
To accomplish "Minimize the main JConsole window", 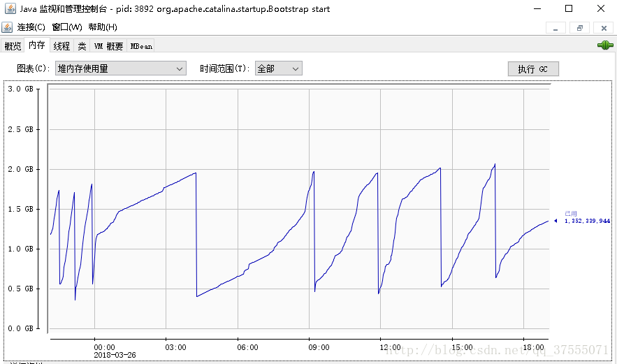I will (537, 8).
